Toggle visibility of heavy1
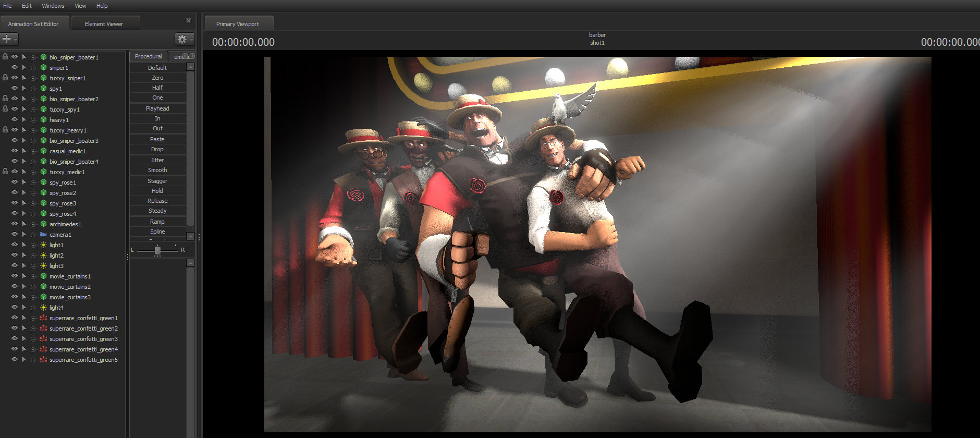Viewport: 980px width, 438px height. (x=15, y=119)
